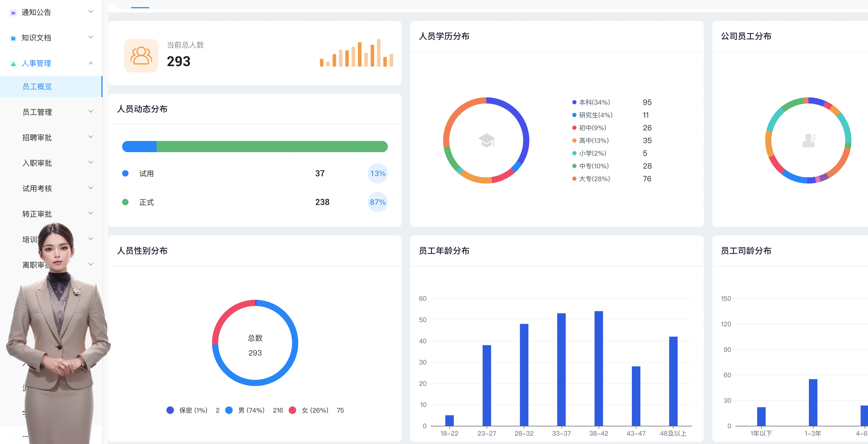Expand the 试用考核 submenu chevron

click(91, 188)
